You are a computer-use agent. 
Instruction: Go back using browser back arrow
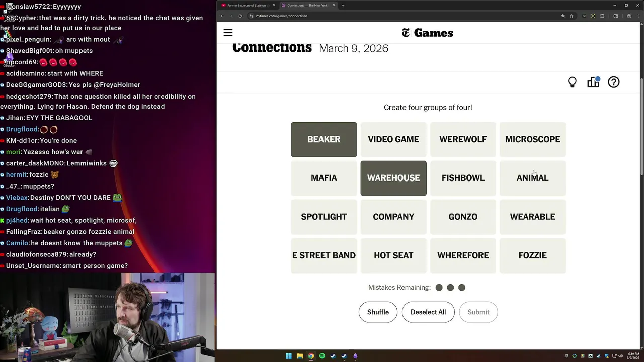coord(222,16)
